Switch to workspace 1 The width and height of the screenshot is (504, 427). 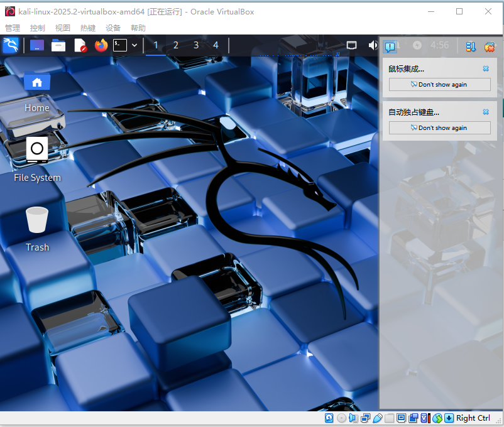coord(156,45)
